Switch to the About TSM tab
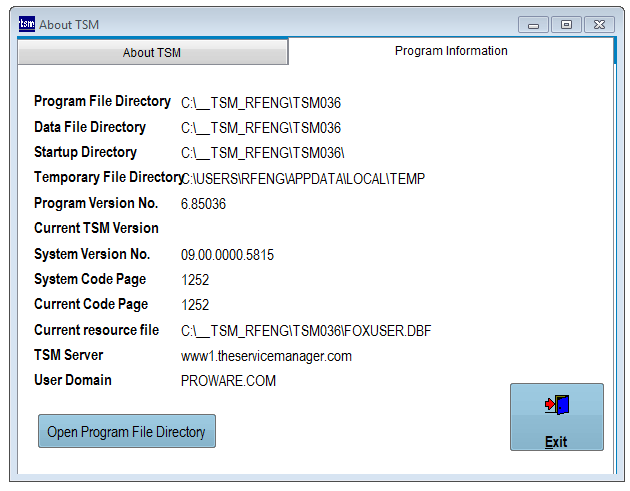Screen dimensions: 630x491 click(152, 53)
